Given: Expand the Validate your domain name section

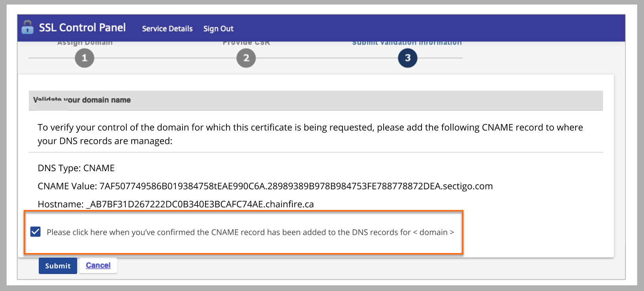Looking at the screenshot, I should pos(83,100).
